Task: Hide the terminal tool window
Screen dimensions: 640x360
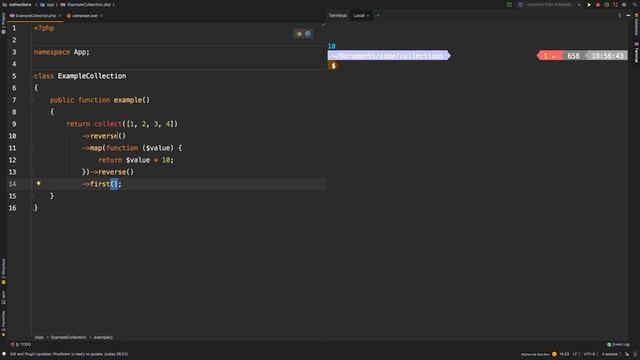Action: click(628, 16)
